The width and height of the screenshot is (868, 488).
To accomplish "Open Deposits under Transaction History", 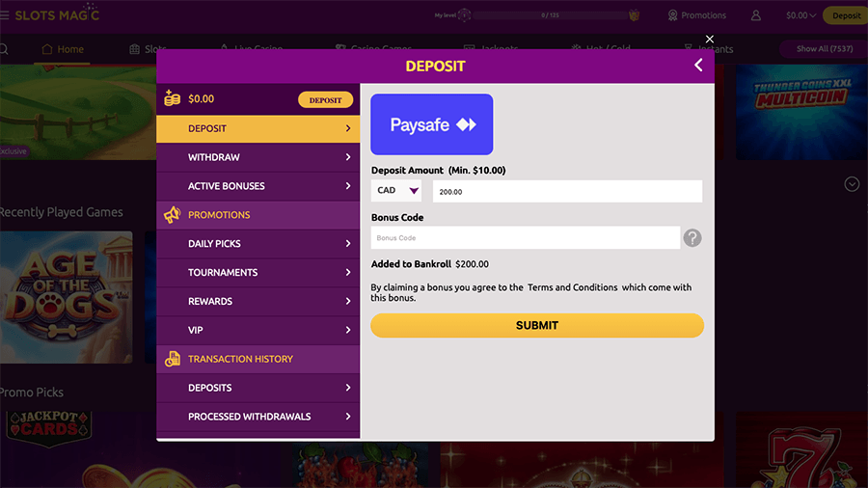I will tap(258, 388).
